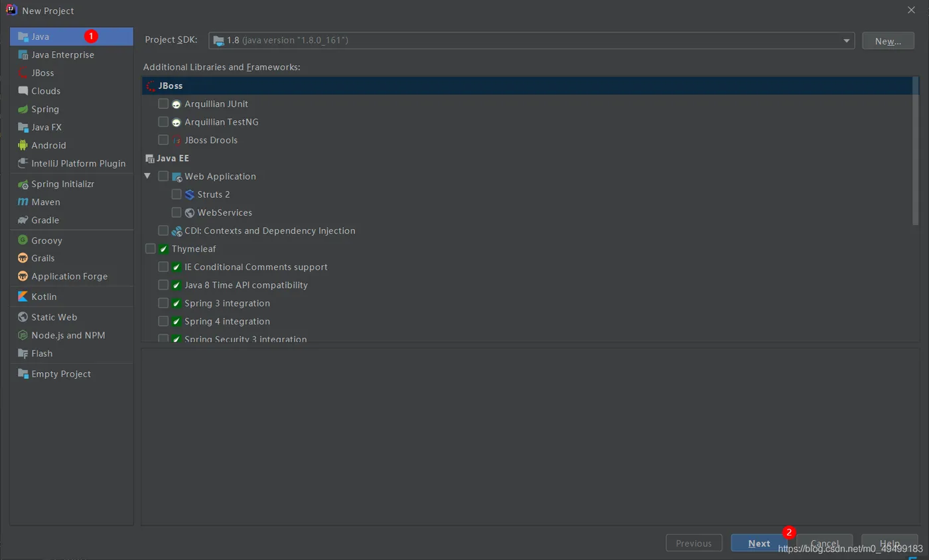
Task: Click the Java FX folder icon
Action: (x=23, y=127)
